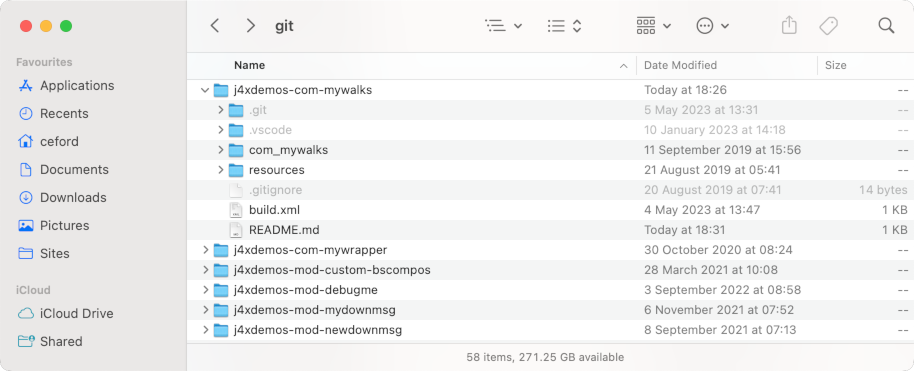Viewport: 914px width, 371px height.
Task: Select the .gitignore file icon
Action: coord(235,190)
